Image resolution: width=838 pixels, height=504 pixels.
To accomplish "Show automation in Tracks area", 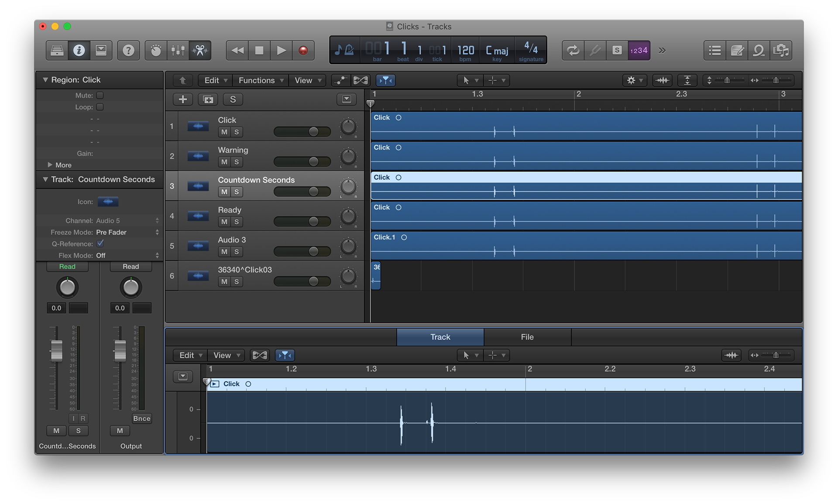I will click(x=340, y=80).
